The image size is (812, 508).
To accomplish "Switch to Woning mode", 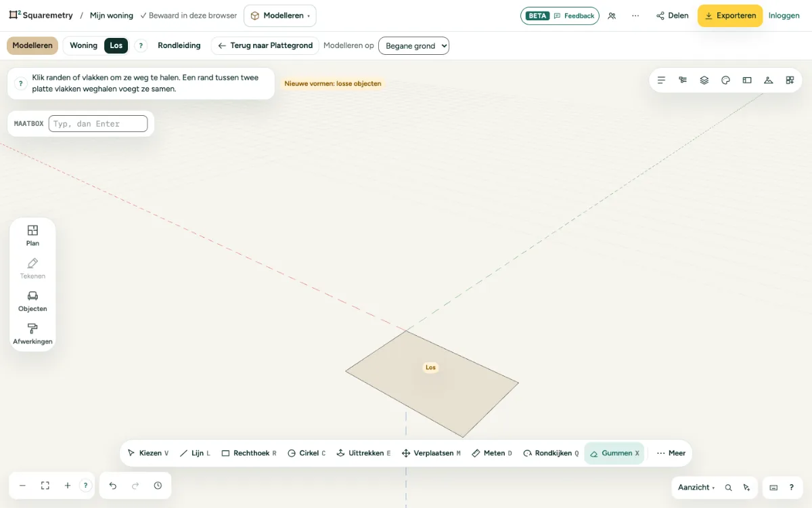I will click(83, 45).
